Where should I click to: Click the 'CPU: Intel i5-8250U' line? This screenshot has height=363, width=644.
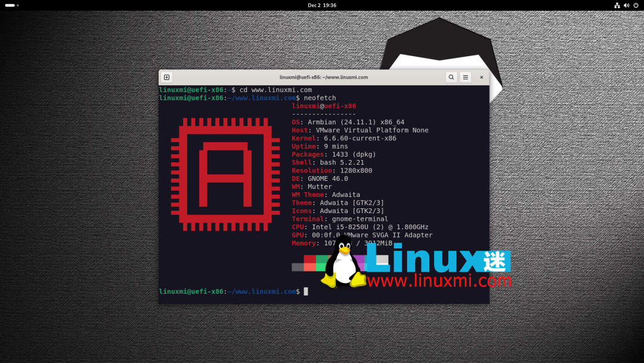[x=360, y=227]
